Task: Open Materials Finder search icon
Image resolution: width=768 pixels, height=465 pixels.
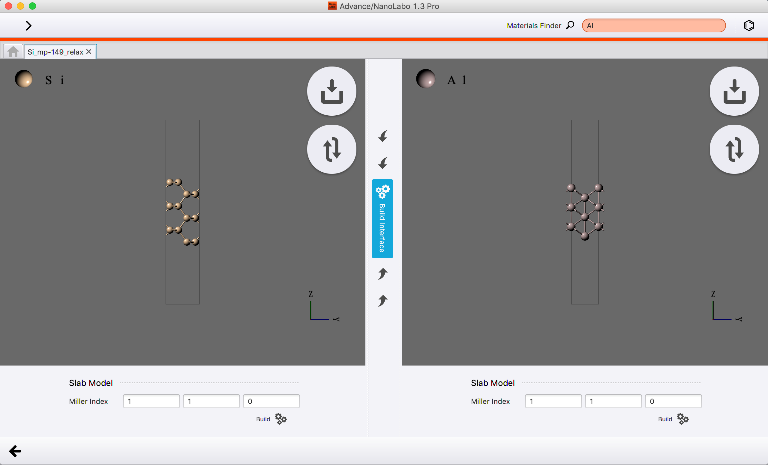Action: (x=570, y=25)
